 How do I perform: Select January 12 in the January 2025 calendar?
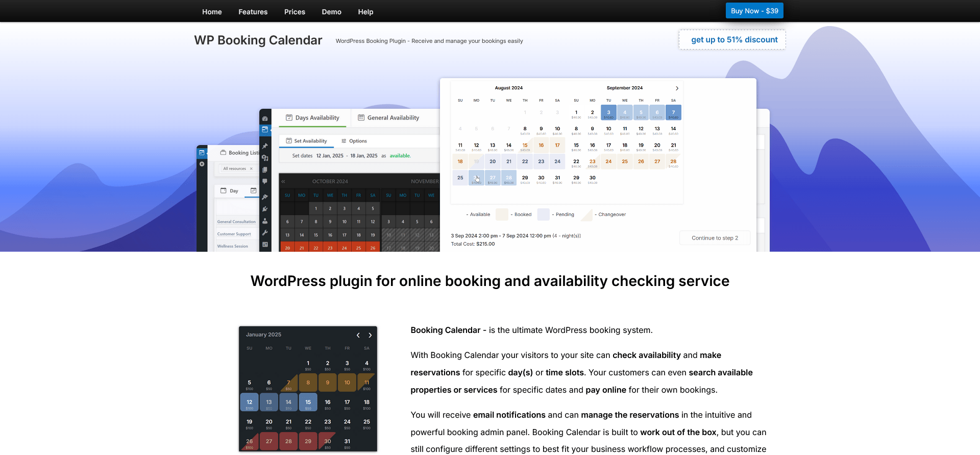(250, 403)
